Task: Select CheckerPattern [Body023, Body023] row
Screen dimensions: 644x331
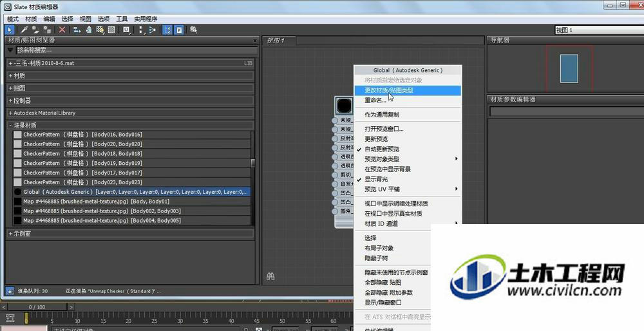Action: (131, 182)
